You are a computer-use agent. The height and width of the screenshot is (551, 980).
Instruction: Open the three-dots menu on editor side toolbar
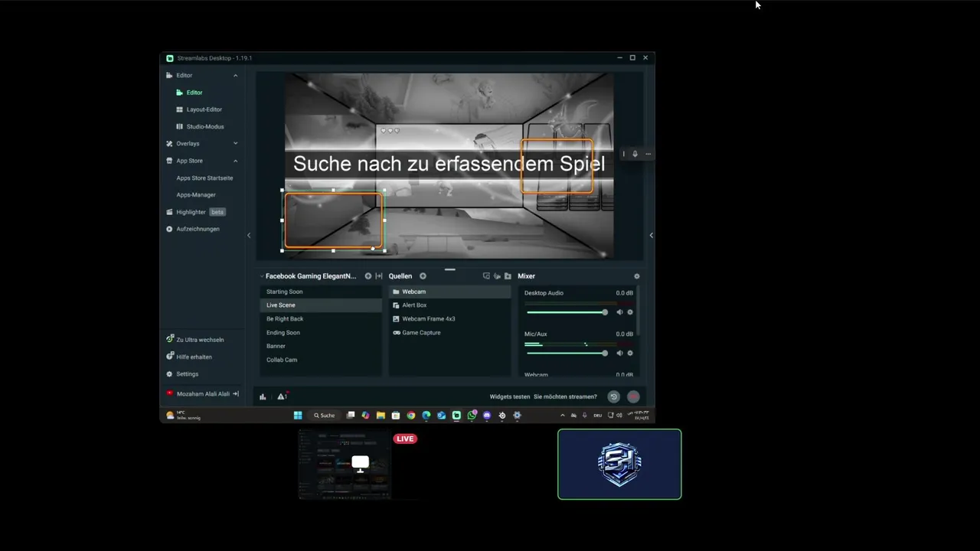648,154
